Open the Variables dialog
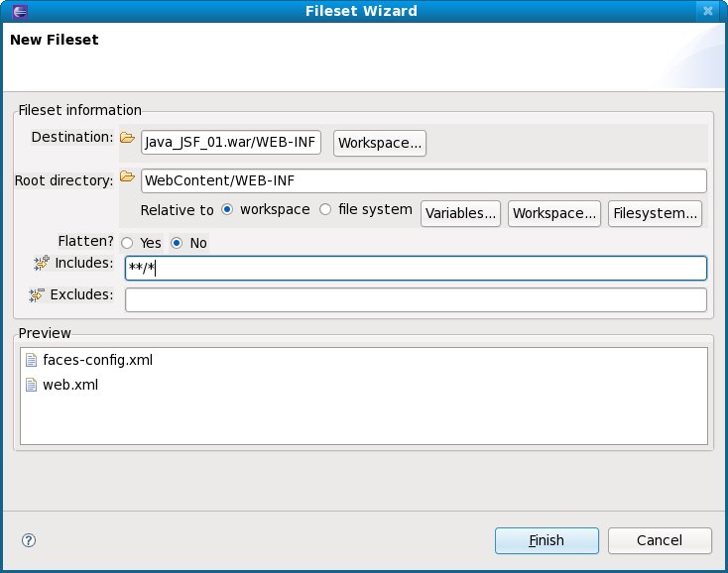This screenshot has width=728, height=573. pos(460,213)
